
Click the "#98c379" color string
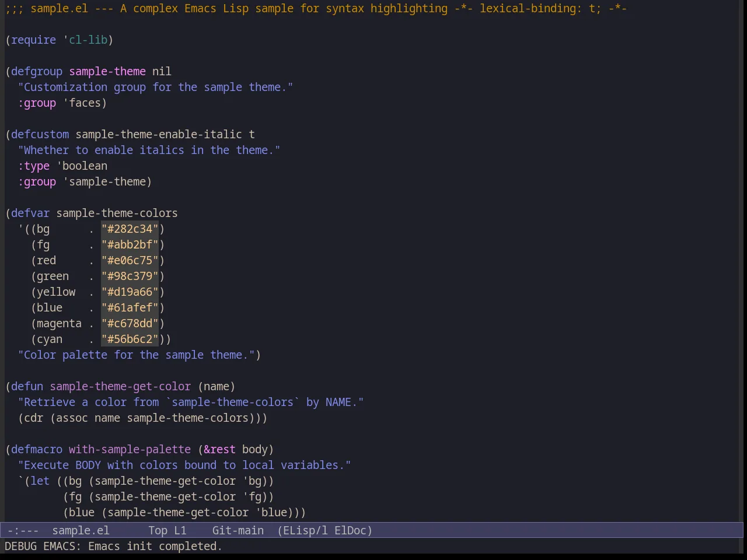click(130, 276)
